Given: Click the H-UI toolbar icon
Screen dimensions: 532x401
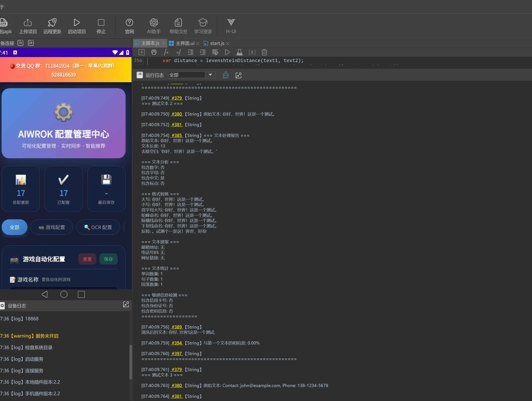Looking at the screenshot, I should click(x=231, y=23).
